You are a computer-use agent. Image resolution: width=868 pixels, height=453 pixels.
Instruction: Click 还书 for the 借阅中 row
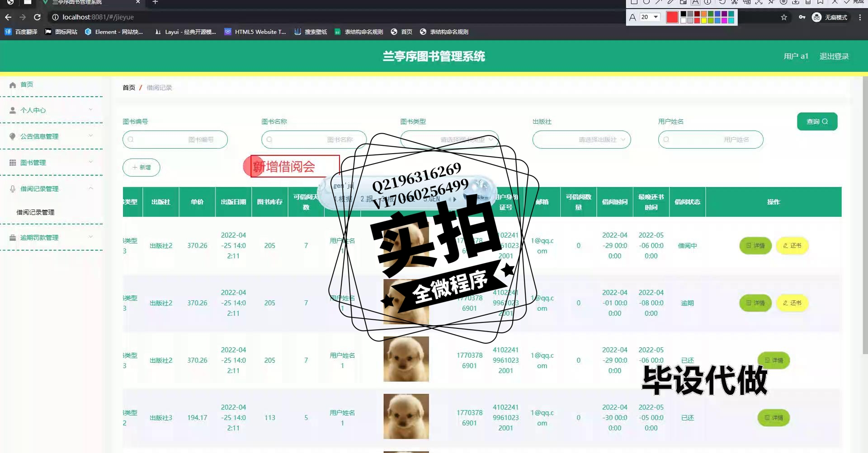(x=792, y=246)
